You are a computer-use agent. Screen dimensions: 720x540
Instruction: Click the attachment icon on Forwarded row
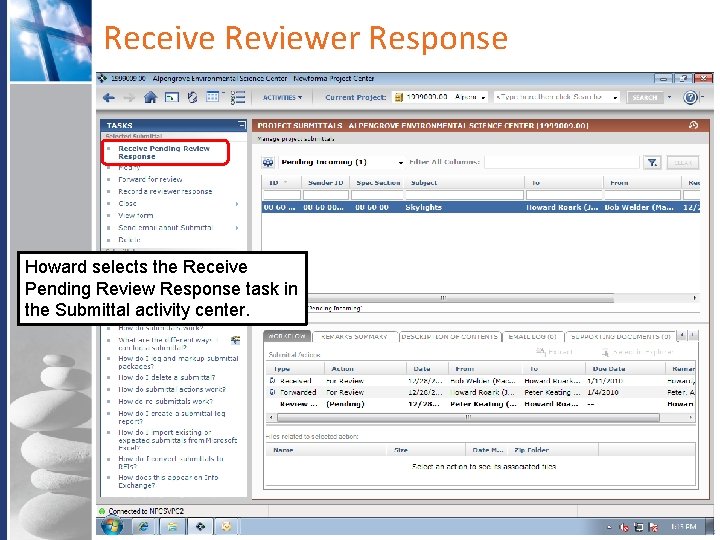point(272,392)
